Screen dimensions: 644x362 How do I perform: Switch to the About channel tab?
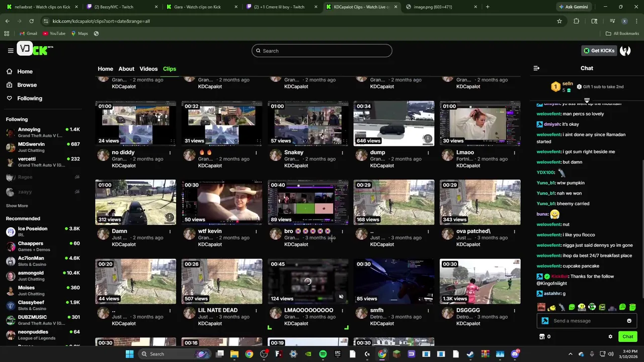coord(126,69)
